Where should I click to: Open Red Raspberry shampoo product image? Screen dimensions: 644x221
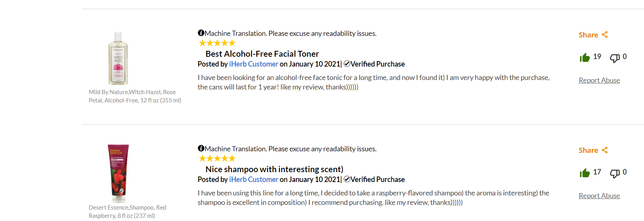[x=118, y=173]
